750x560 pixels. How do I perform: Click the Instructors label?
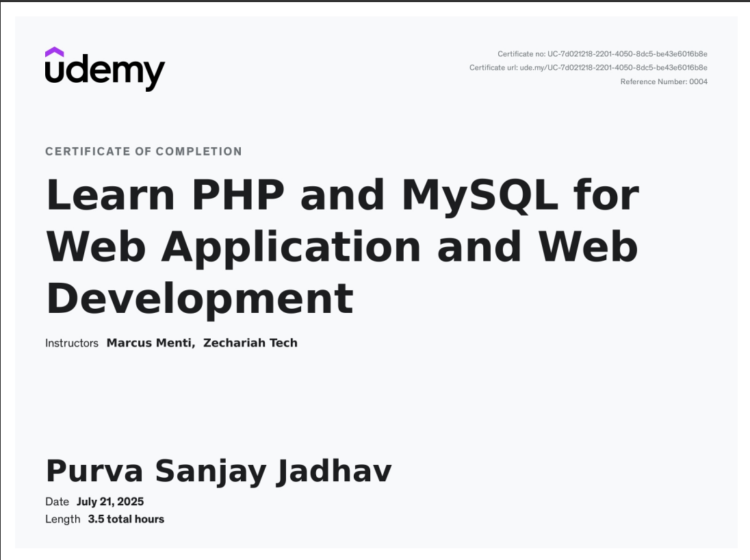tap(72, 343)
